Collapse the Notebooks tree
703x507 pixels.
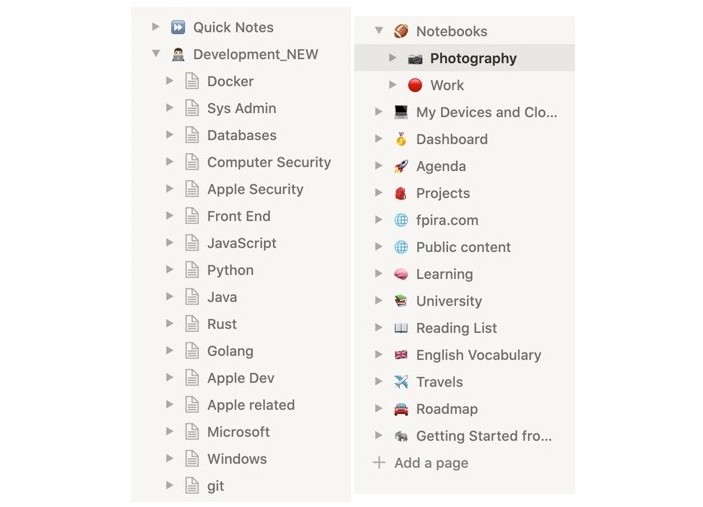pos(379,30)
